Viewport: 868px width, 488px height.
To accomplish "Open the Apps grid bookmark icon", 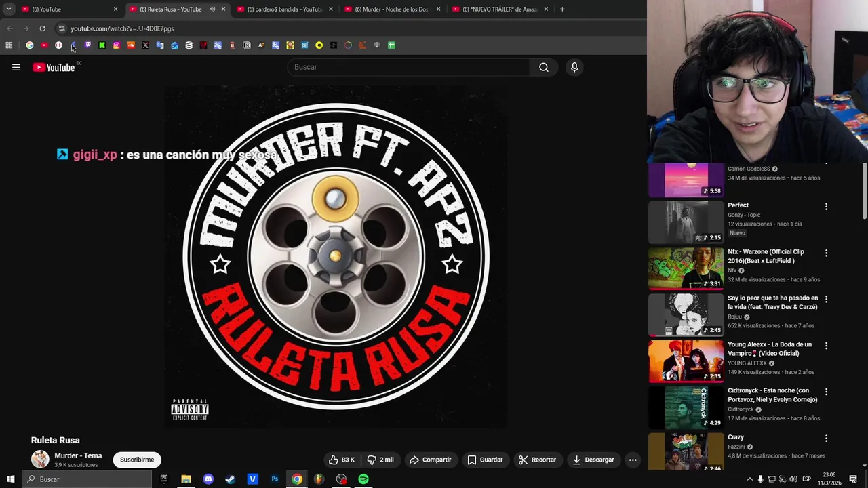I will (9, 45).
